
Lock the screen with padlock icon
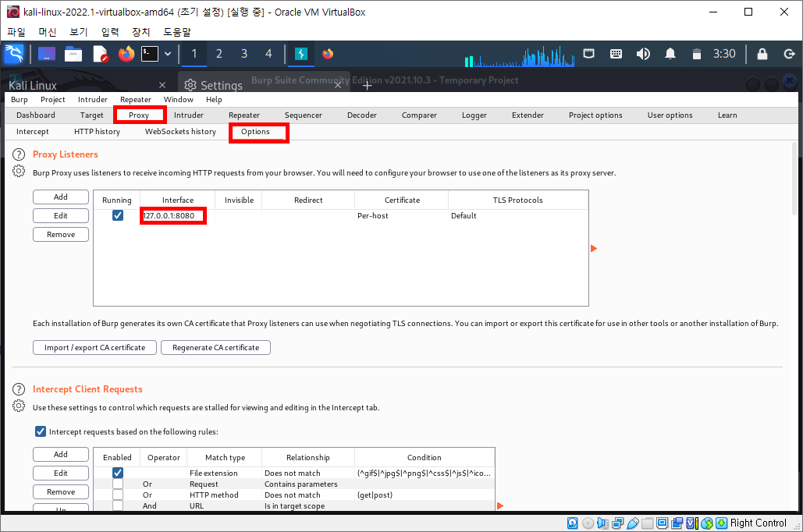tap(762, 53)
